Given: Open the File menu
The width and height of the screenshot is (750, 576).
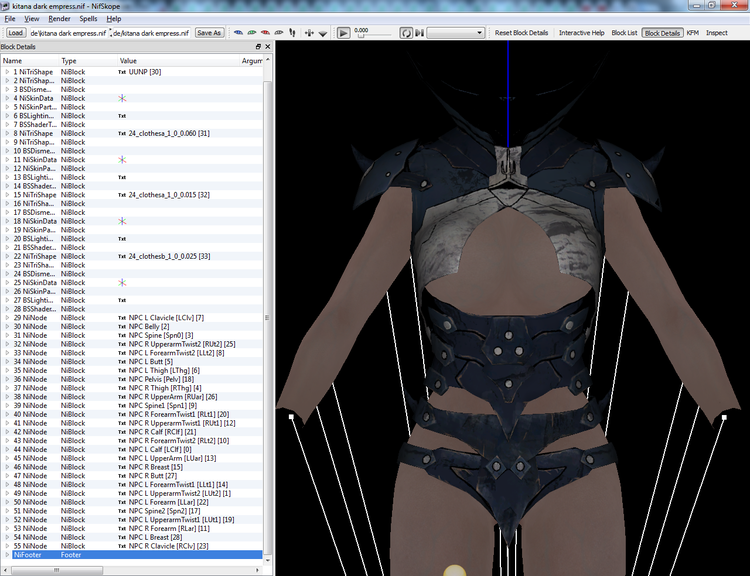Looking at the screenshot, I should tap(10, 19).
